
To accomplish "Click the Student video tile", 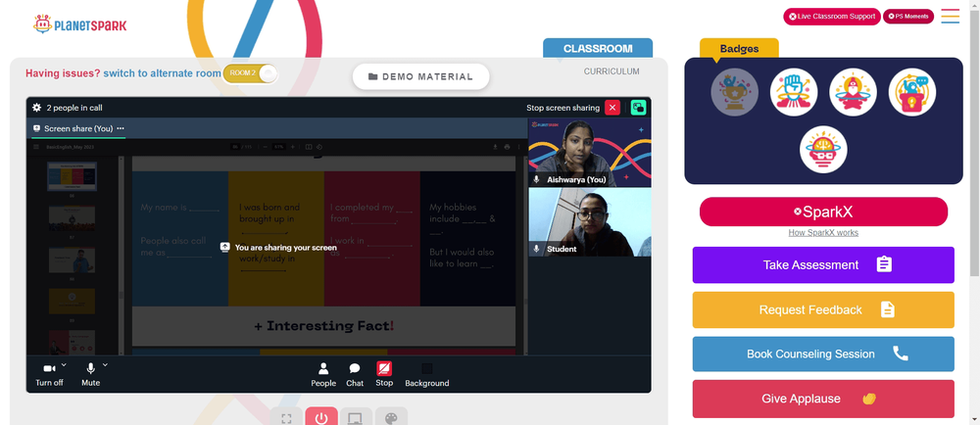I will pyautogui.click(x=589, y=222).
